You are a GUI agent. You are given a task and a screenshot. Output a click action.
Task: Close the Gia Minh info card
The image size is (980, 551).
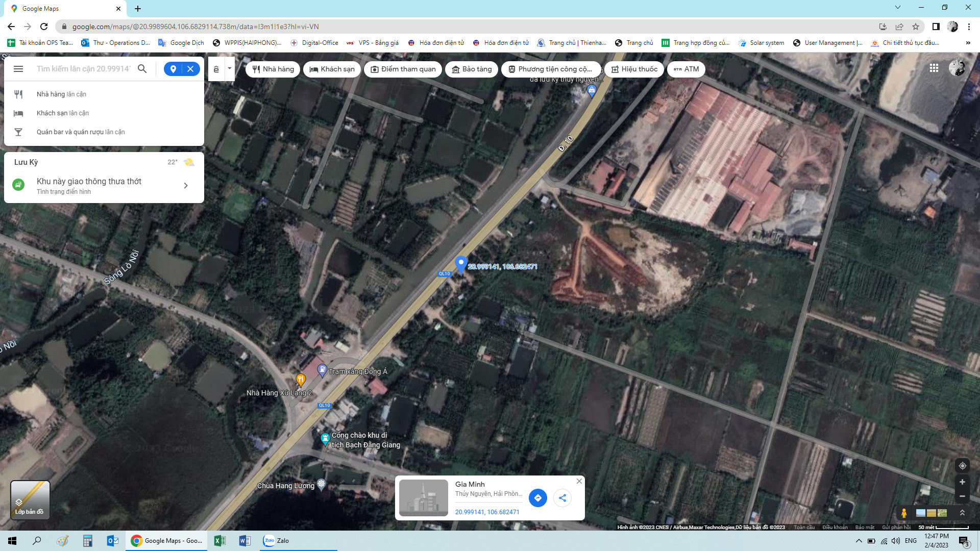(x=579, y=481)
